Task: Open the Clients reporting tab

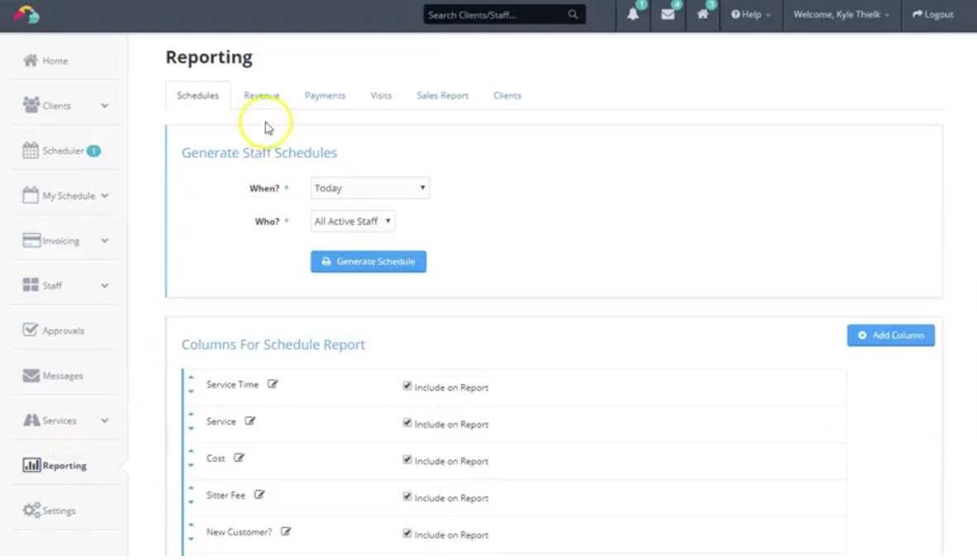Action: point(508,95)
